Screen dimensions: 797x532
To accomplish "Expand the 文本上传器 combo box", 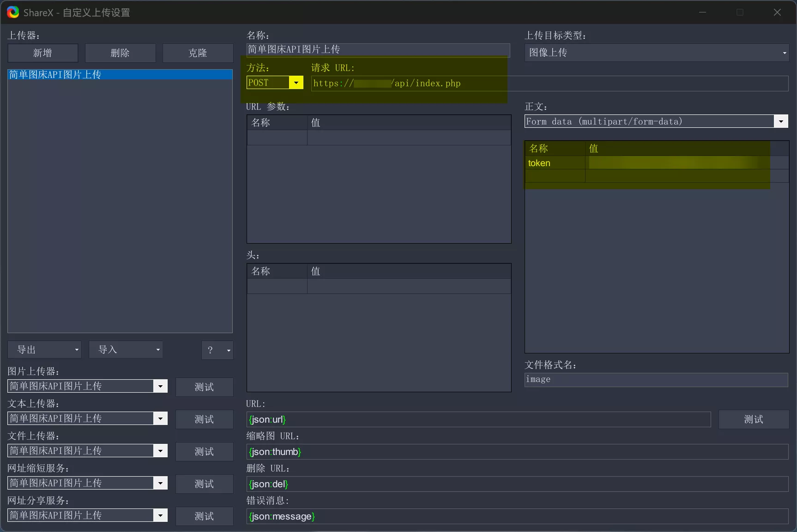I will 160,418.
